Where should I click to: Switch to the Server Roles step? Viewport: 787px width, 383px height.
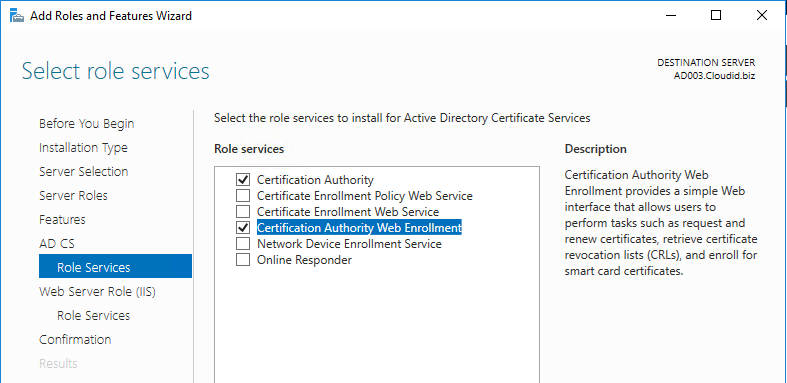73,195
